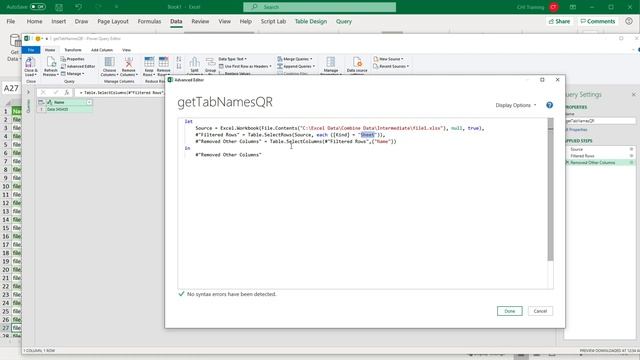Switch to Power Query Transform tab

pyautogui.click(x=73, y=50)
